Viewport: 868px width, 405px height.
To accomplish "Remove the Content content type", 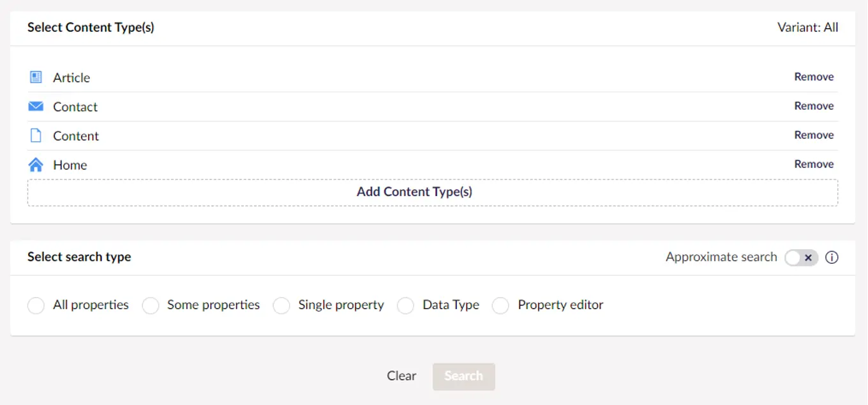I will 814,135.
